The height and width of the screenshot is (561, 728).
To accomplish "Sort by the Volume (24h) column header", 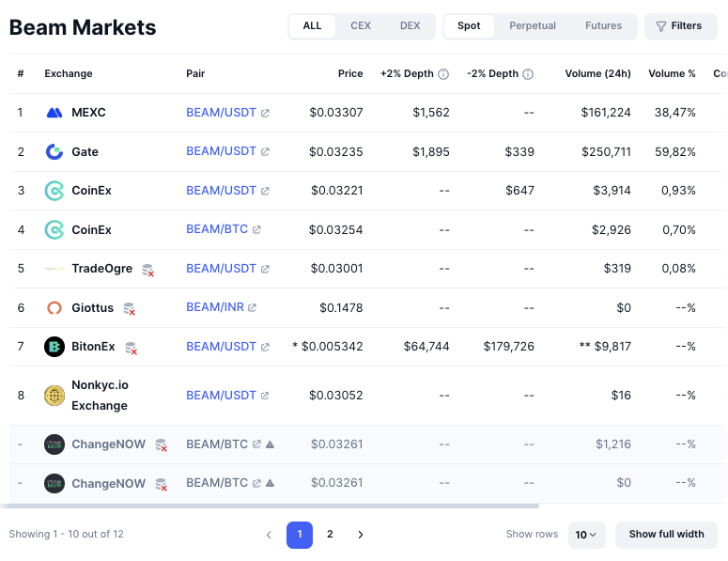I will 597,74.
